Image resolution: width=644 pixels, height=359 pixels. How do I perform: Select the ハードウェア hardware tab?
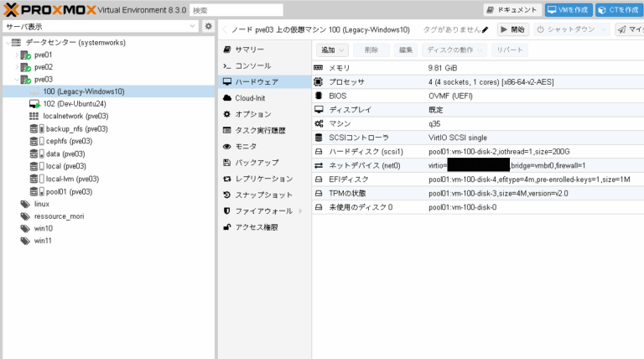pos(264,81)
